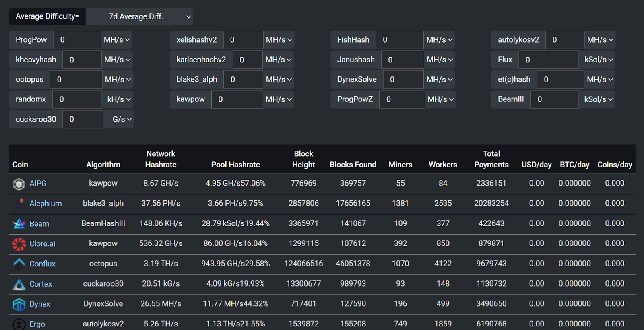Sort table by Algorithm column header

pos(103,165)
